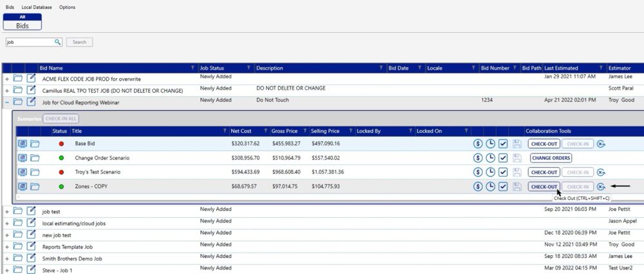Image resolution: width=644 pixels, height=274 pixels.
Task: Open the Local Database menu
Action: [x=37, y=7]
